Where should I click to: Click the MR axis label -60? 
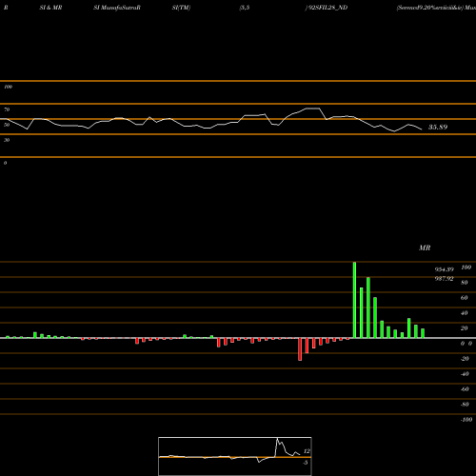click(x=465, y=389)
